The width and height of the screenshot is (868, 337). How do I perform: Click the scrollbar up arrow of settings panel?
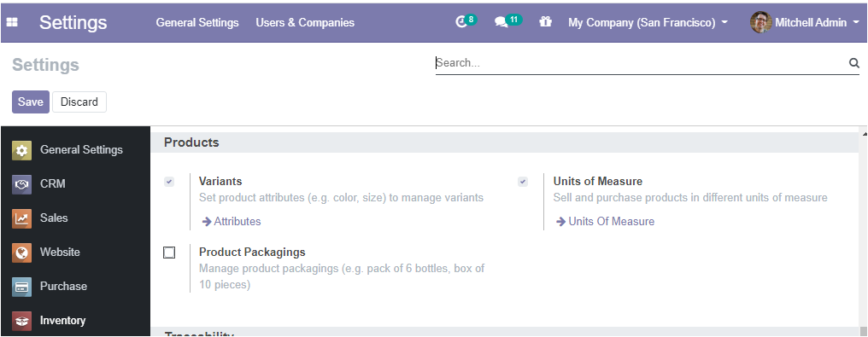tap(864, 133)
